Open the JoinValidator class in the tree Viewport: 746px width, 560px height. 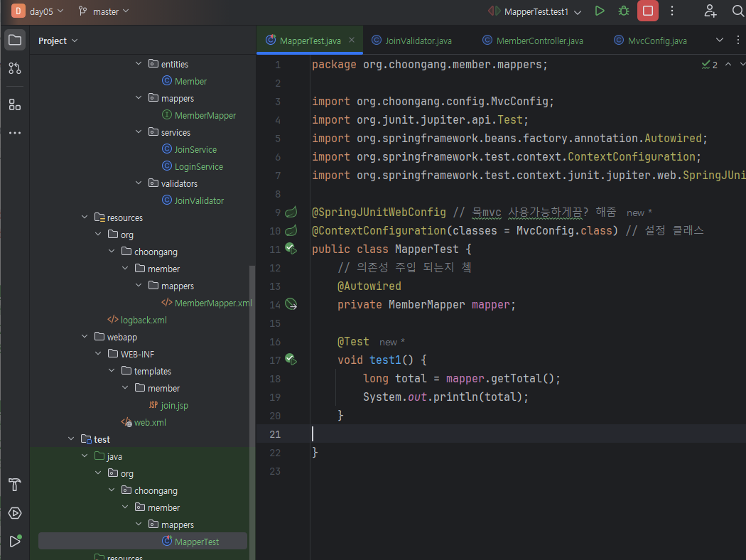[x=193, y=201]
